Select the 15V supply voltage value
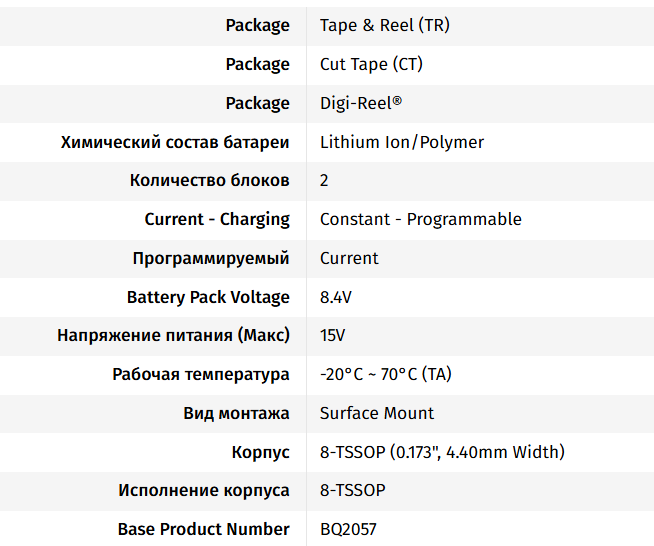 click(333, 335)
